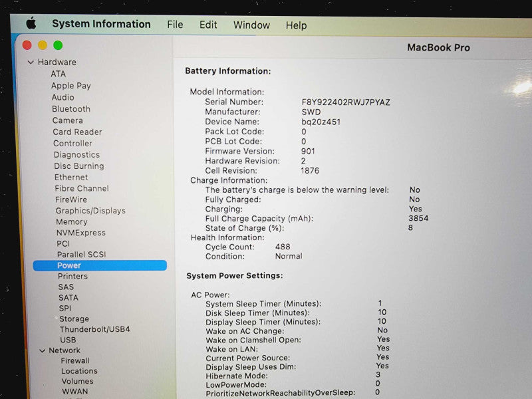Open the Apple menu
The image size is (532, 399).
31,24
